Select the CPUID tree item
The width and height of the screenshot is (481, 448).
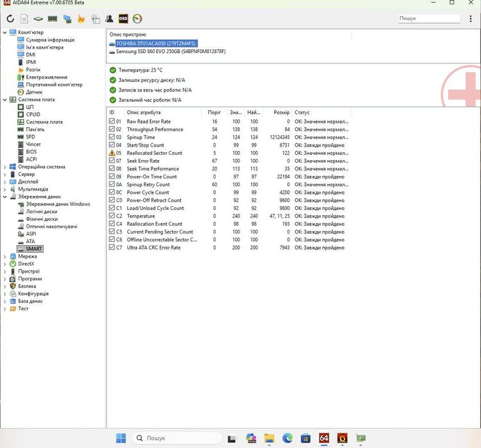[33, 115]
